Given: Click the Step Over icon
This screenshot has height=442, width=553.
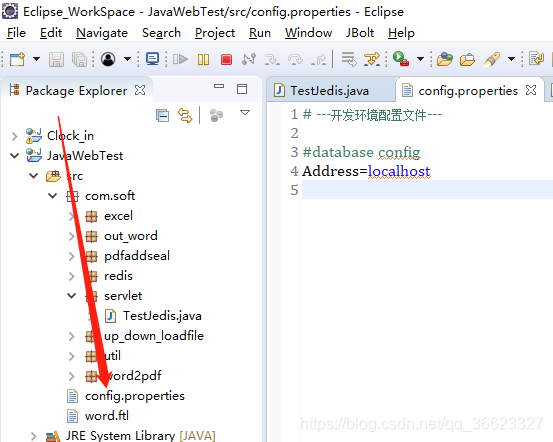Looking at the screenshot, I should (295, 59).
